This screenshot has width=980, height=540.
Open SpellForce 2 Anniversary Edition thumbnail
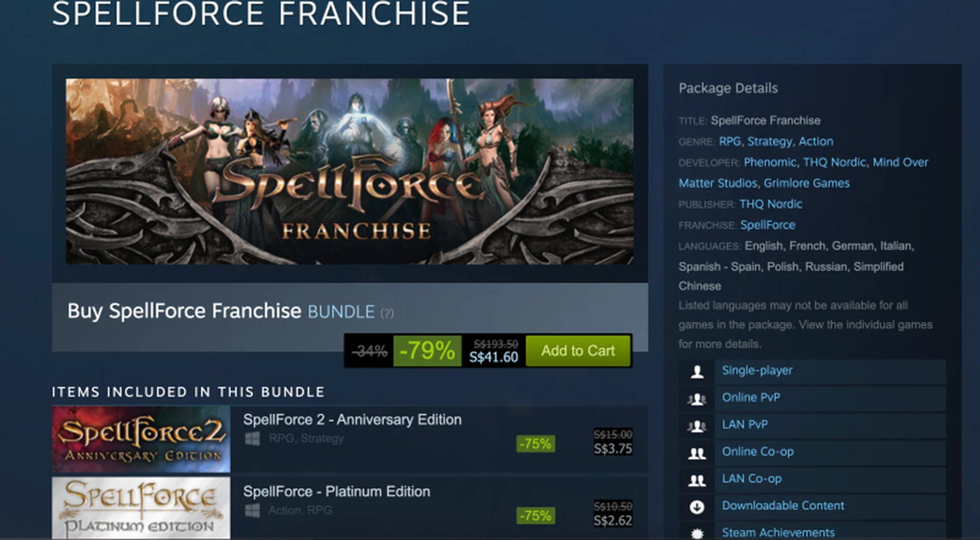click(x=141, y=439)
